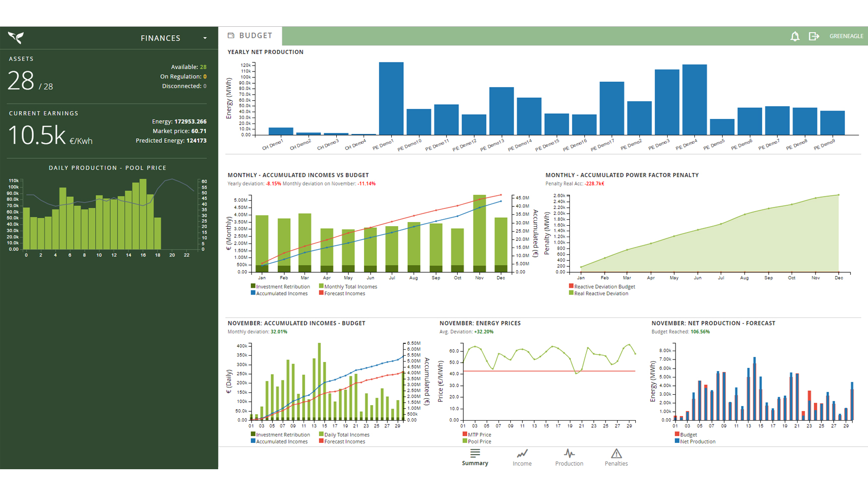Click the leaf logo in the top-left corner
This screenshot has width=868, height=496.
point(15,37)
